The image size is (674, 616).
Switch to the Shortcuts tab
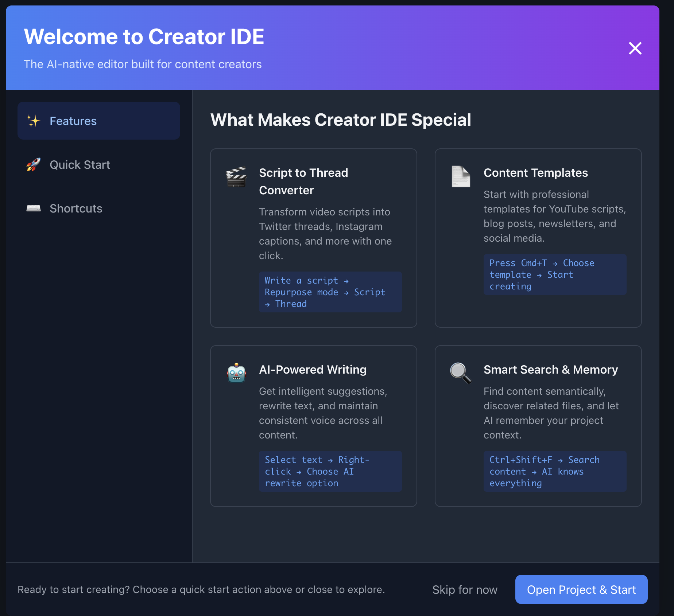pyautogui.click(x=99, y=208)
